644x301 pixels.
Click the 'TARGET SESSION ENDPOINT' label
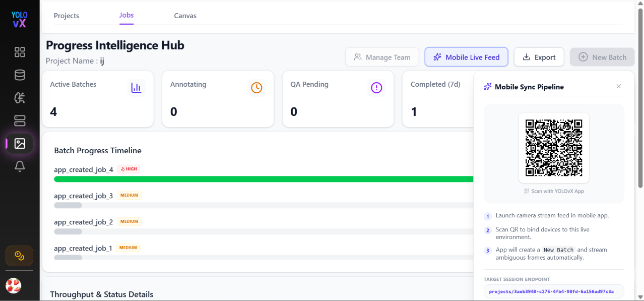(x=517, y=279)
